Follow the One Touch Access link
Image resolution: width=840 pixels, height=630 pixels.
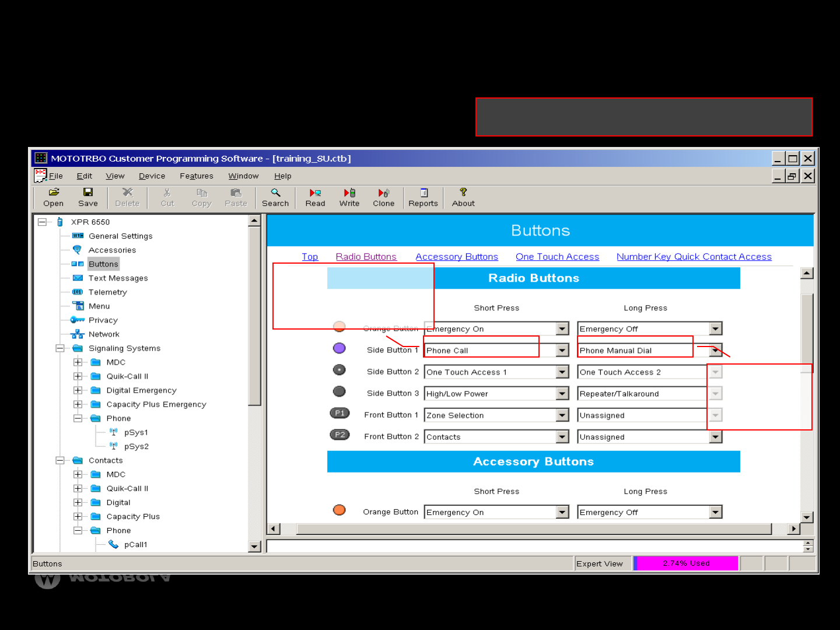coord(557,257)
